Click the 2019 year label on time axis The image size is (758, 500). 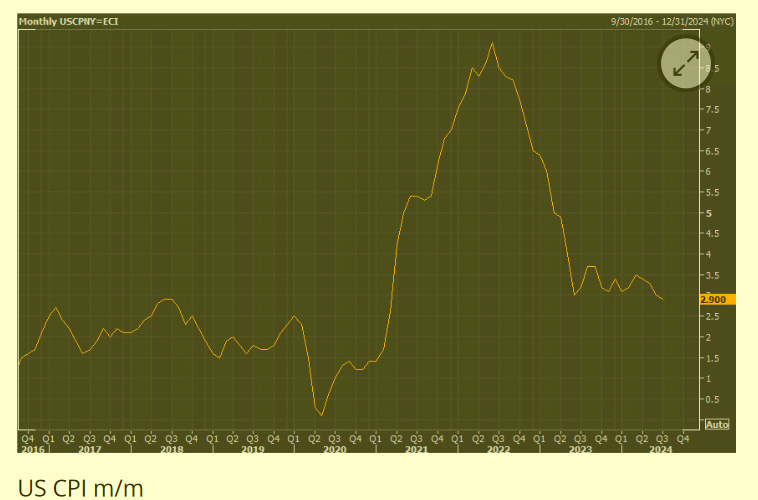click(253, 450)
